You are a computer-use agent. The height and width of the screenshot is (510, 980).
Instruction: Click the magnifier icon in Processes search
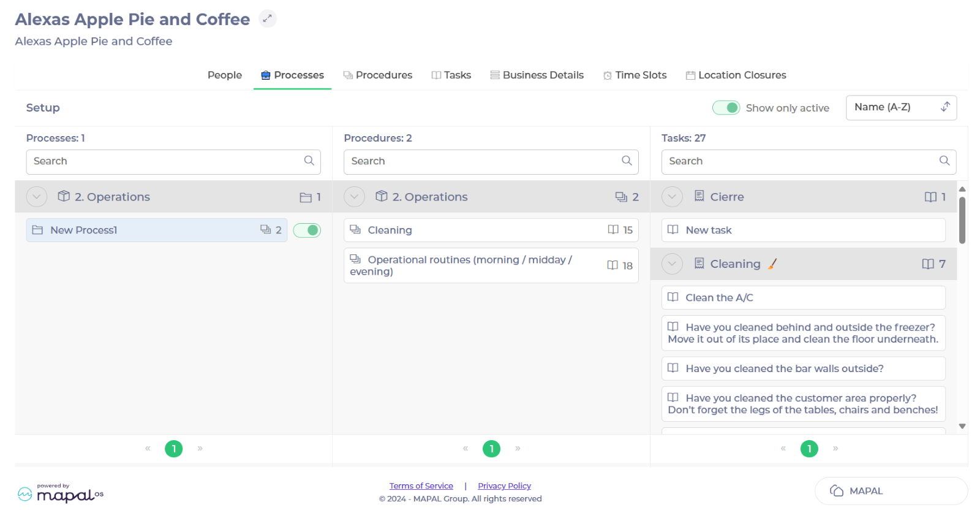coord(309,161)
